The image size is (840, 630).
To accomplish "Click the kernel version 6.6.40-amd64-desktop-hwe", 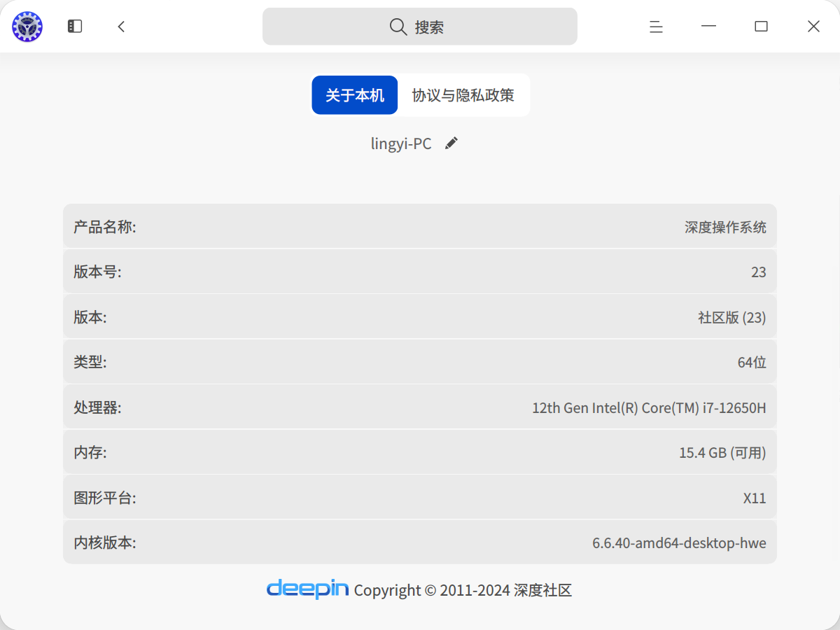I will (680, 542).
